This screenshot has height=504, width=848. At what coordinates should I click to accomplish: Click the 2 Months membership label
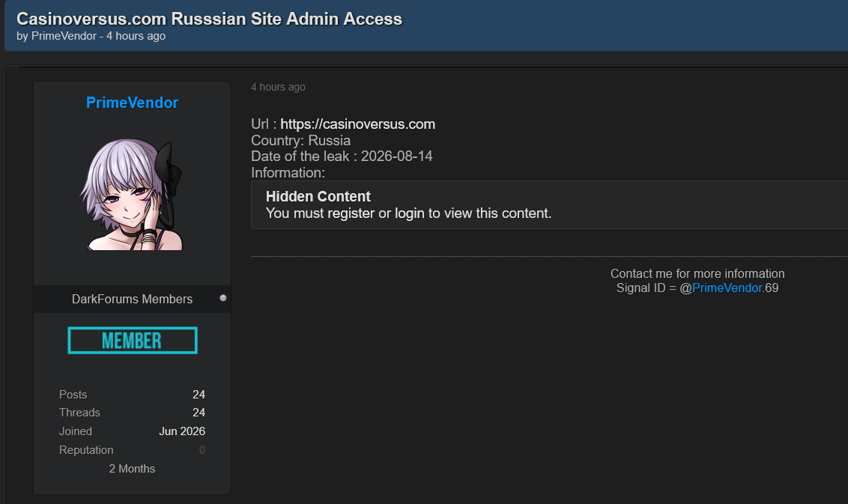132,469
